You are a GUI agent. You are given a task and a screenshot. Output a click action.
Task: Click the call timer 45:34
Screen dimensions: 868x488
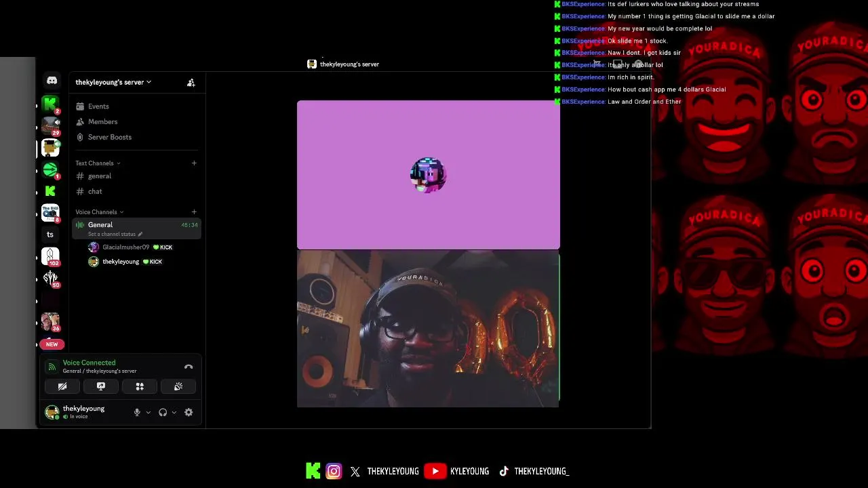(189, 225)
